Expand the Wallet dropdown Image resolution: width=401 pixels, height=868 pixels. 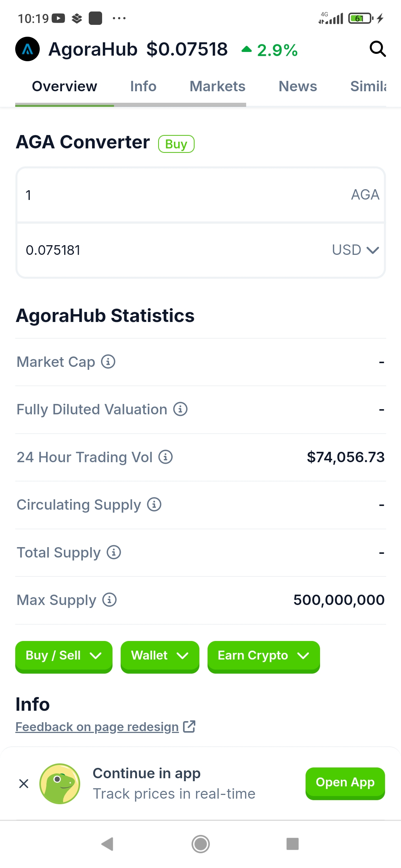[x=160, y=656]
